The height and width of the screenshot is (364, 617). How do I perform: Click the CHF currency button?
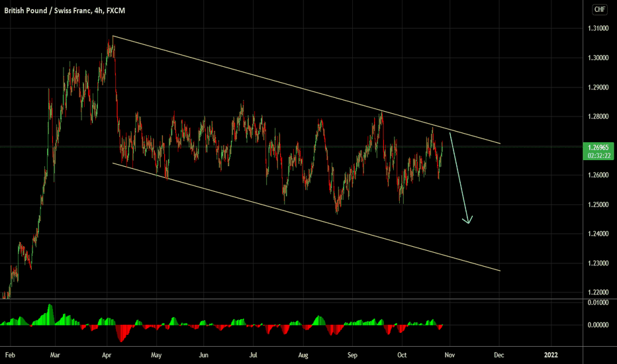(600, 9)
